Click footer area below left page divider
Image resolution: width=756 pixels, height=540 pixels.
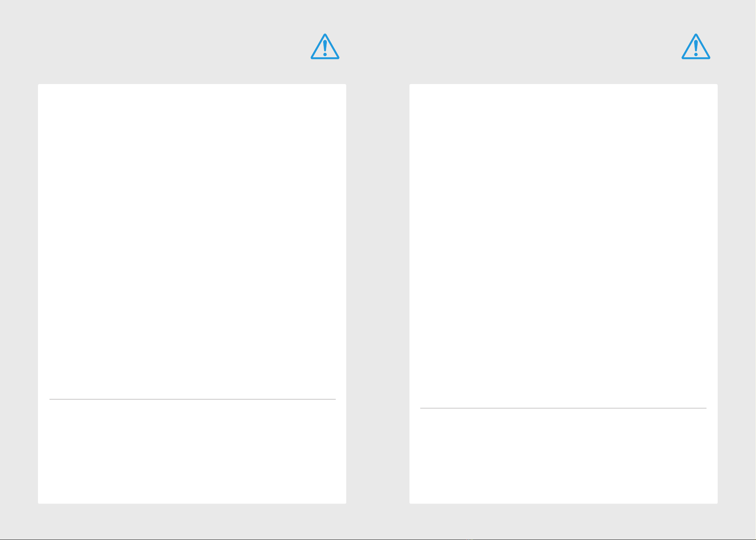click(192, 451)
